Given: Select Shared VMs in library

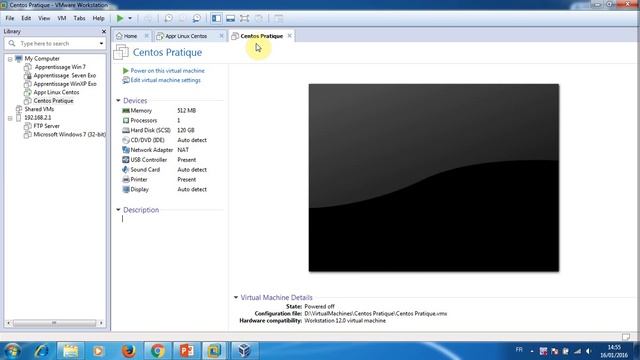Looking at the screenshot, I should coord(39,109).
